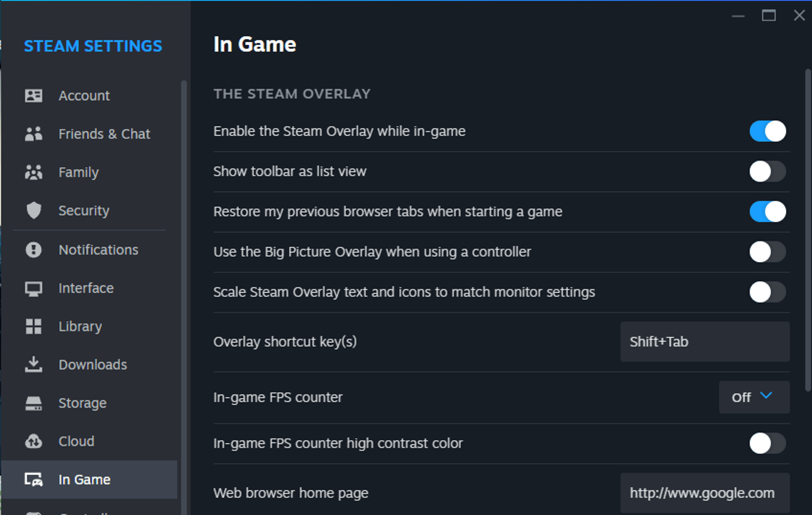Click the Storage settings entry

(x=83, y=403)
